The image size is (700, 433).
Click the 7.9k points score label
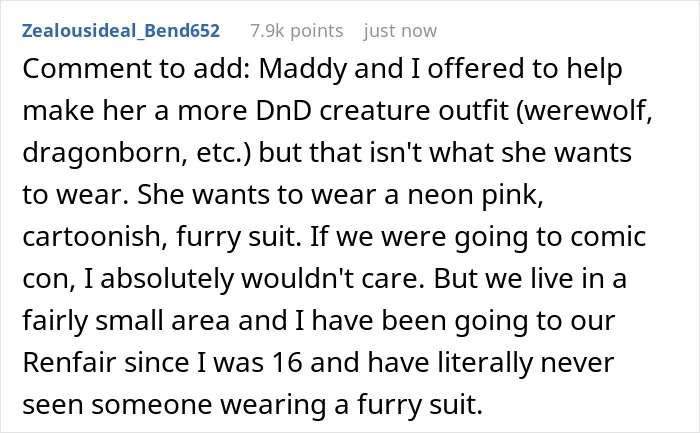tap(296, 31)
